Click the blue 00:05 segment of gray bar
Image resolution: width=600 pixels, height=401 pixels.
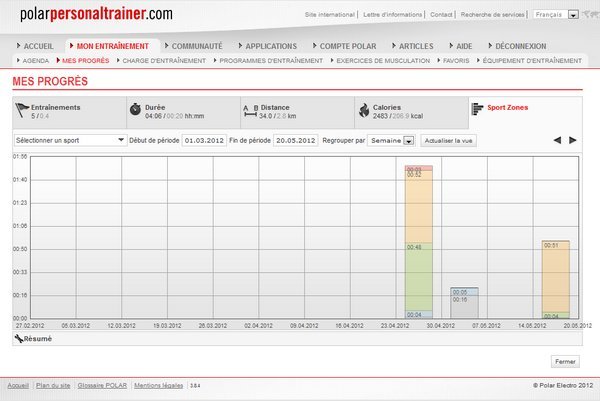464,292
